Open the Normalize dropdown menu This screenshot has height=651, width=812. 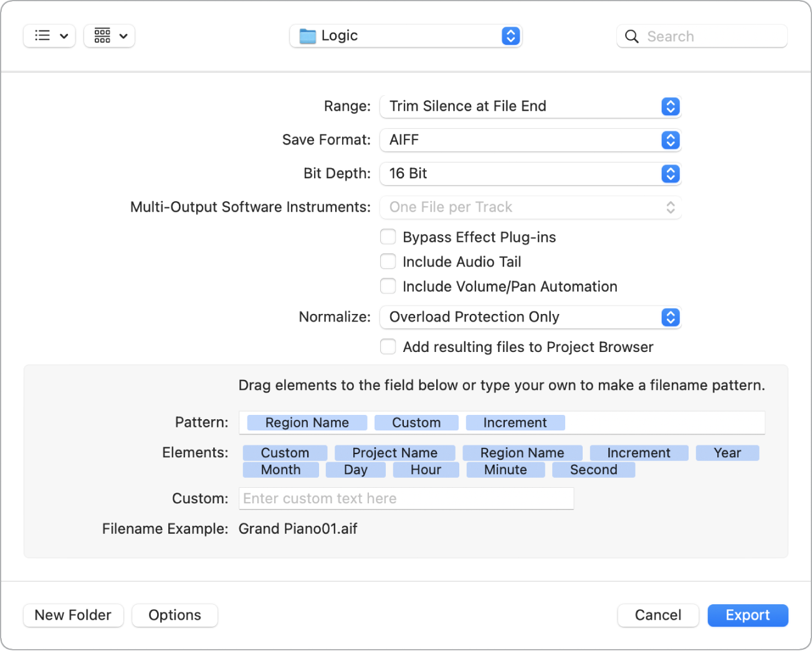pos(530,317)
